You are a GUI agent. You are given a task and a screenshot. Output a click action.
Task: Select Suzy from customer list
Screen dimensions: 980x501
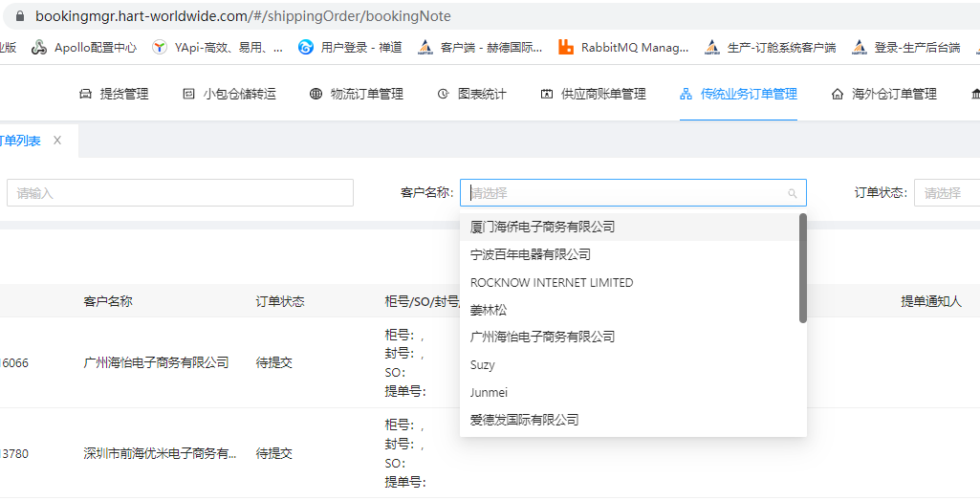pos(483,365)
